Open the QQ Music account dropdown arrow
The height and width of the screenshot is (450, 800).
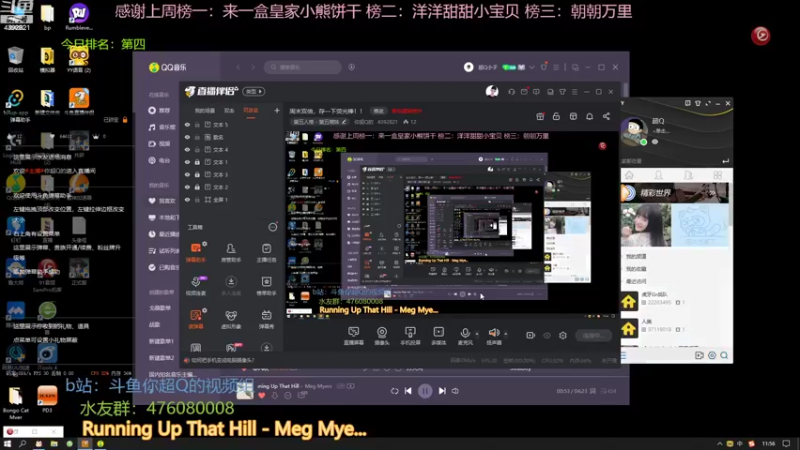tap(532, 67)
